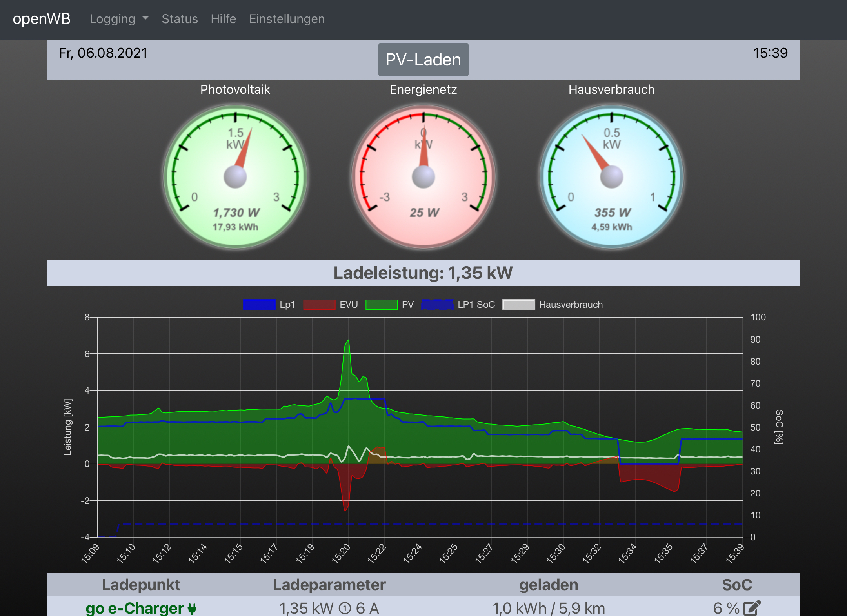Toggle EVU series in chart legend
Viewport: 847px width, 616px height.
click(x=331, y=305)
